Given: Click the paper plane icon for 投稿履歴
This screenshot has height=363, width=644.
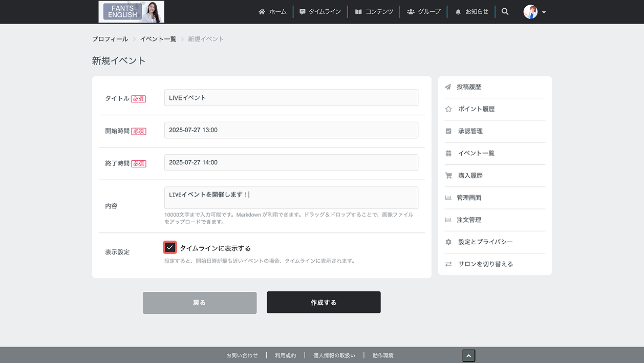Looking at the screenshot, I should pyautogui.click(x=448, y=87).
